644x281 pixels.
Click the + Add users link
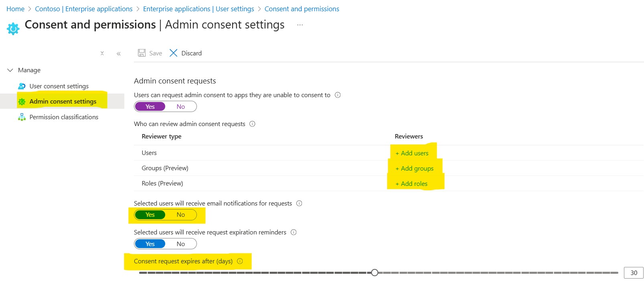click(412, 153)
